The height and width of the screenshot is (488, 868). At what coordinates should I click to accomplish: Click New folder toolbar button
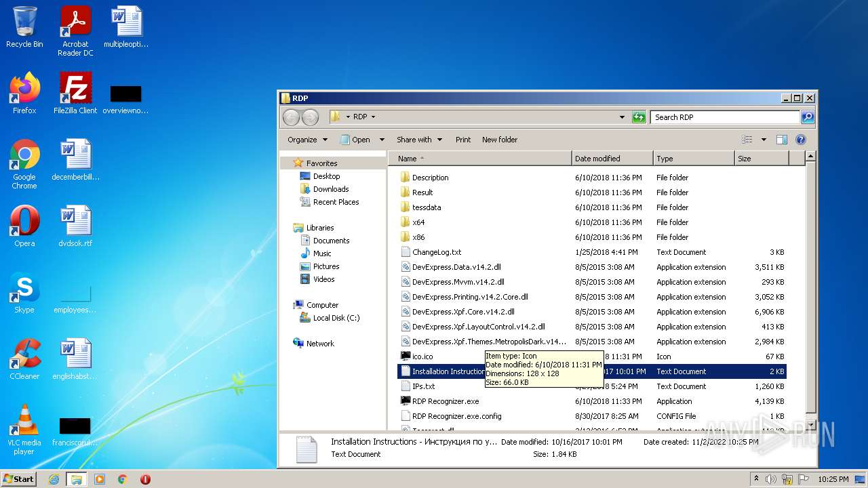click(500, 140)
